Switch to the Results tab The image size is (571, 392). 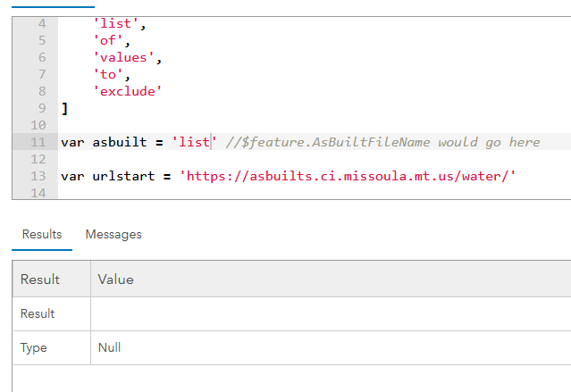tap(42, 234)
